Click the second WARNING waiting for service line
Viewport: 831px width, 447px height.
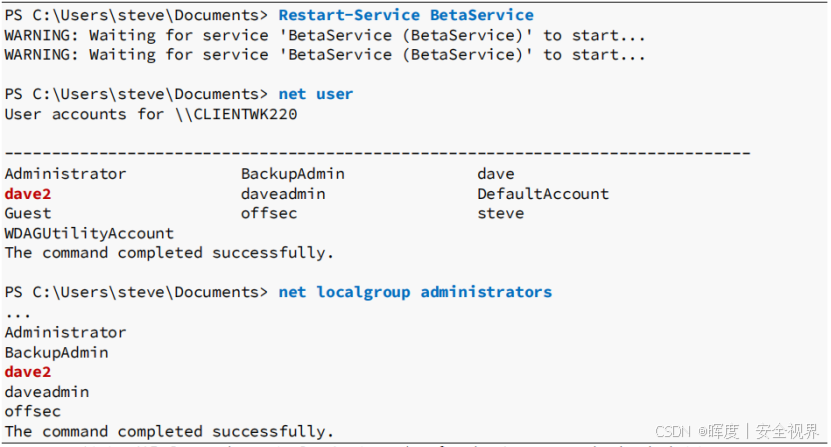click(325, 55)
